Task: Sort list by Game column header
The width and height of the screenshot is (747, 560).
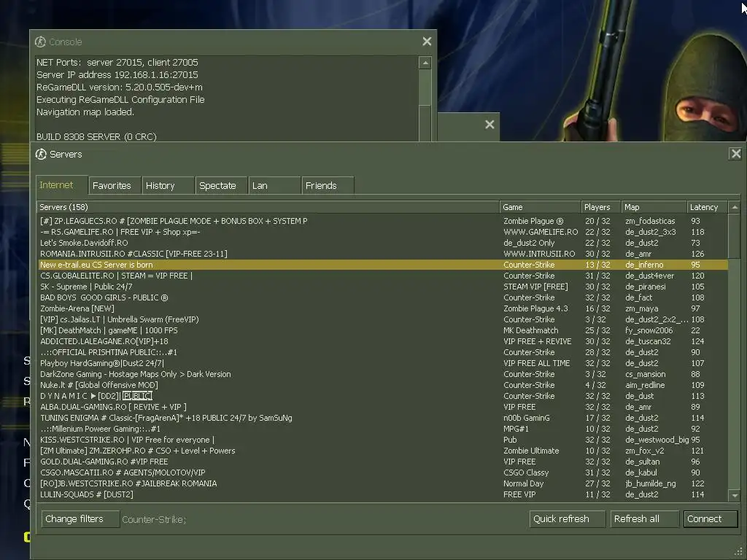Action: pos(541,207)
